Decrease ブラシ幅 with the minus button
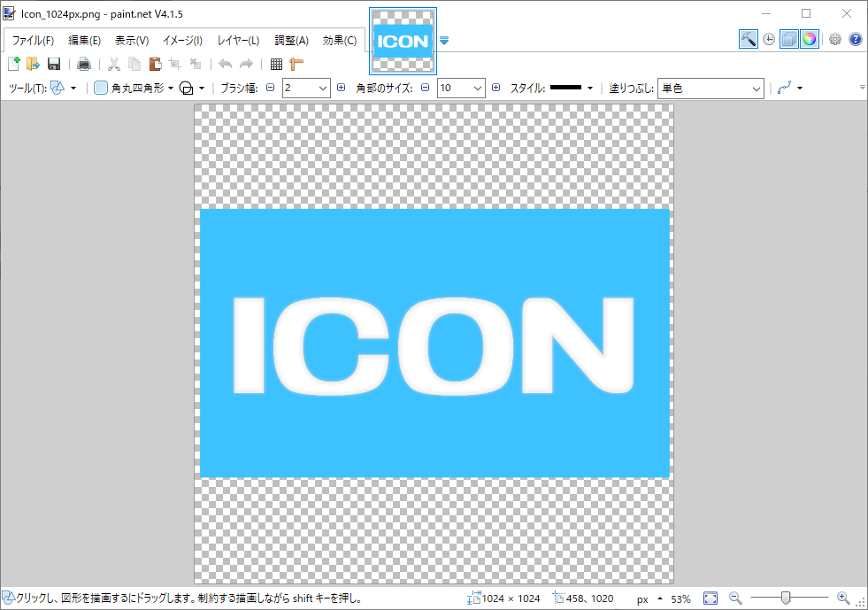Image resolution: width=868 pixels, height=610 pixels. coord(270,88)
